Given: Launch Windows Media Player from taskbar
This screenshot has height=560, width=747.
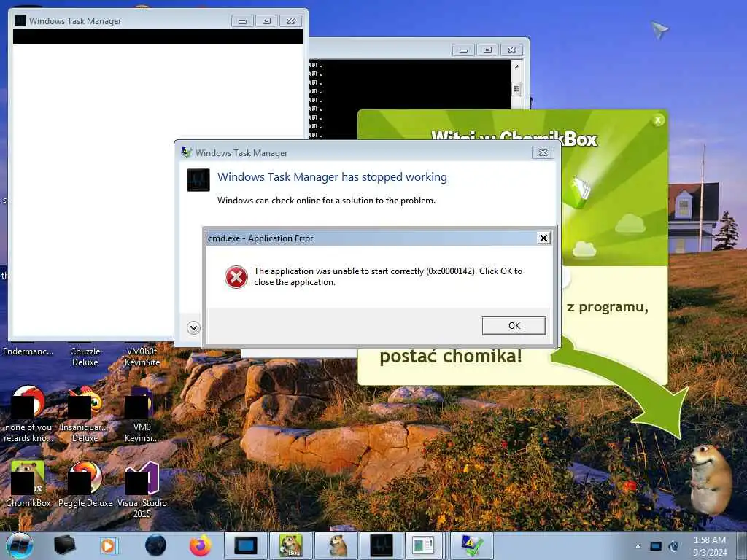Looking at the screenshot, I should click(x=109, y=545).
